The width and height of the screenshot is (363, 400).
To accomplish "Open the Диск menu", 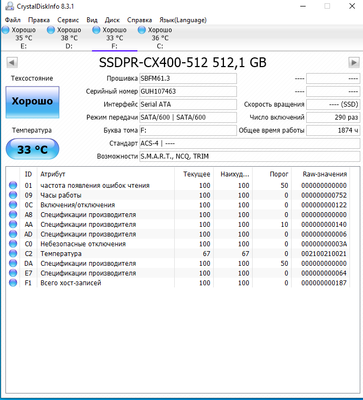I will click(x=112, y=20).
